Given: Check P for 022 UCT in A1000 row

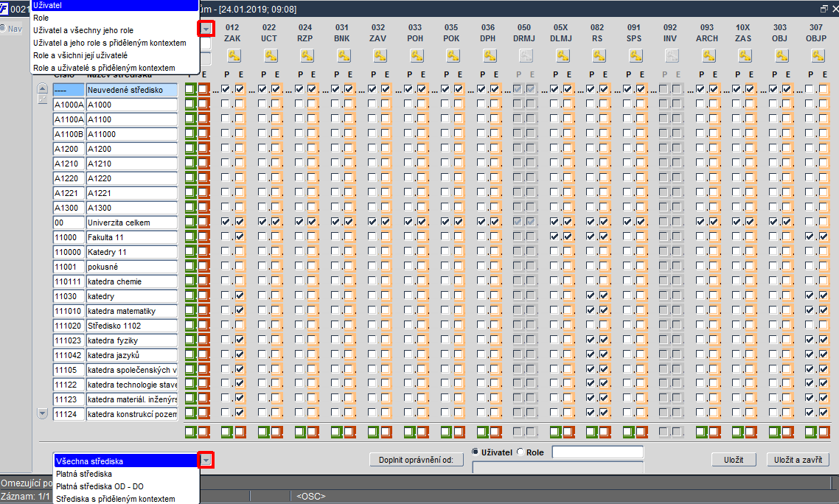Looking at the screenshot, I should [262, 104].
